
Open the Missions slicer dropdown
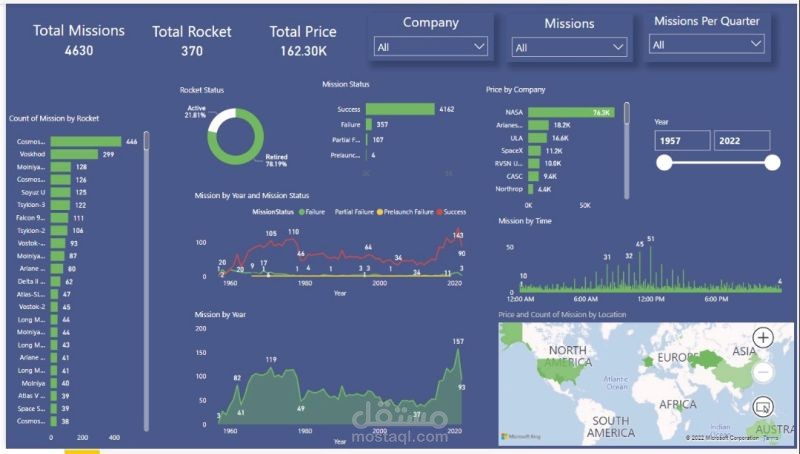(x=569, y=47)
